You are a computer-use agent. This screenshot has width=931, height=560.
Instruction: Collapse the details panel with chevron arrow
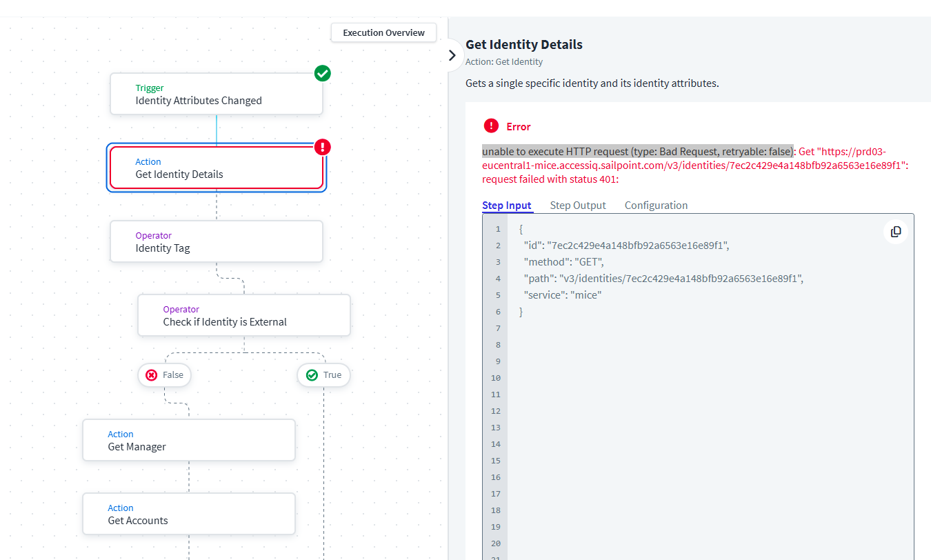tap(452, 55)
